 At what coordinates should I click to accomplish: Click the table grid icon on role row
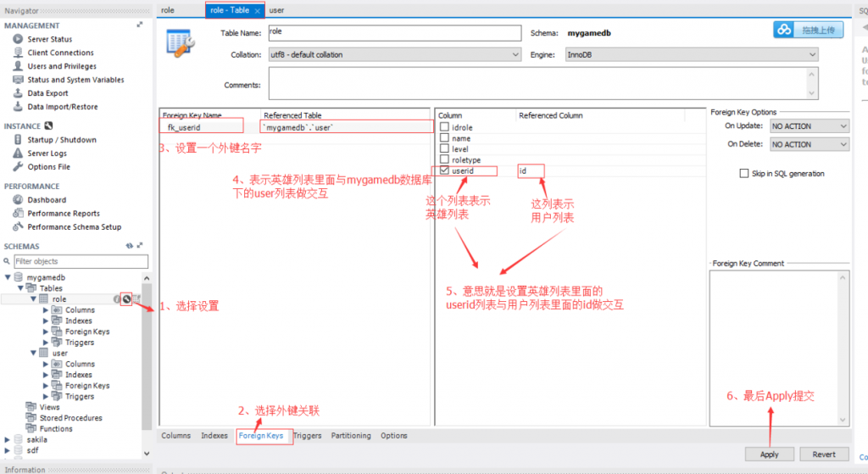(136, 299)
